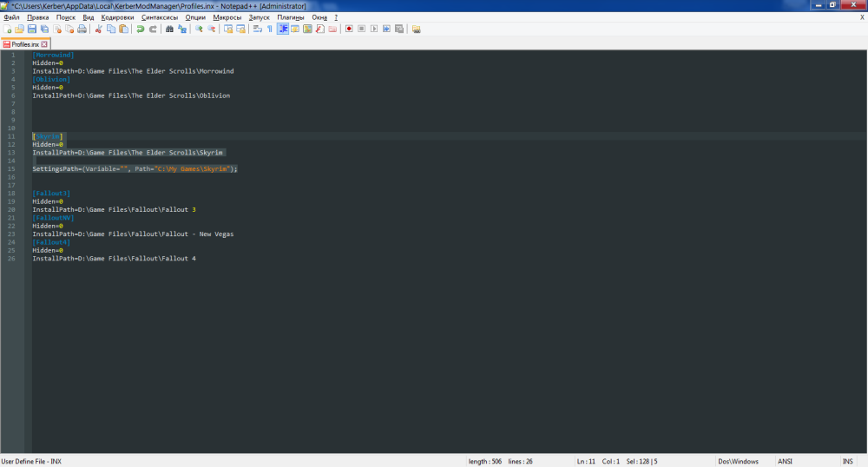Click the [Fallout3] section header line
Image resolution: width=868 pixels, height=467 pixels.
51,193
